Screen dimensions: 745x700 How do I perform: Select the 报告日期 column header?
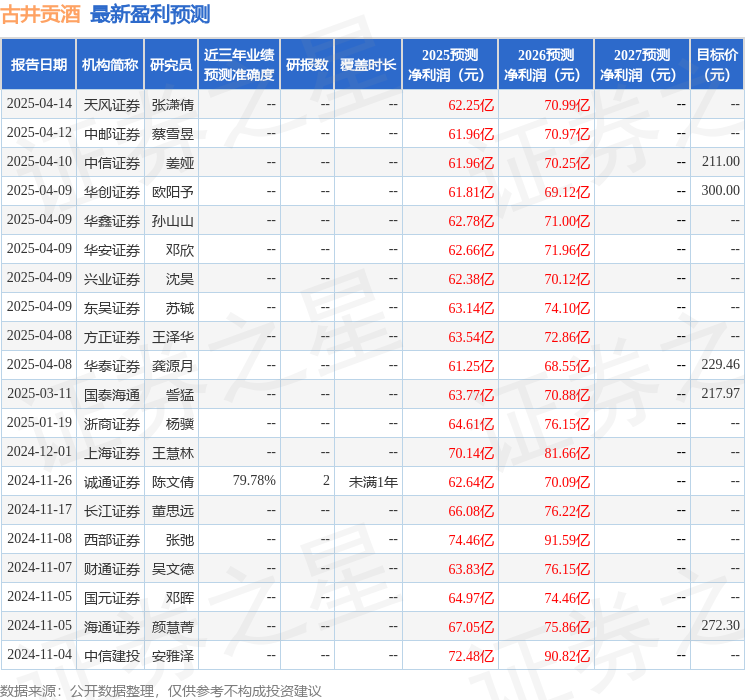pyautogui.click(x=38, y=64)
